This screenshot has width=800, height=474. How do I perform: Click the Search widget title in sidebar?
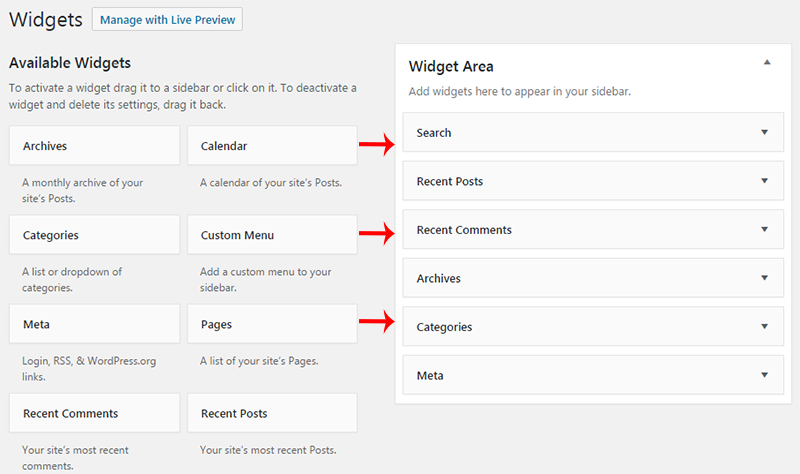(434, 133)
